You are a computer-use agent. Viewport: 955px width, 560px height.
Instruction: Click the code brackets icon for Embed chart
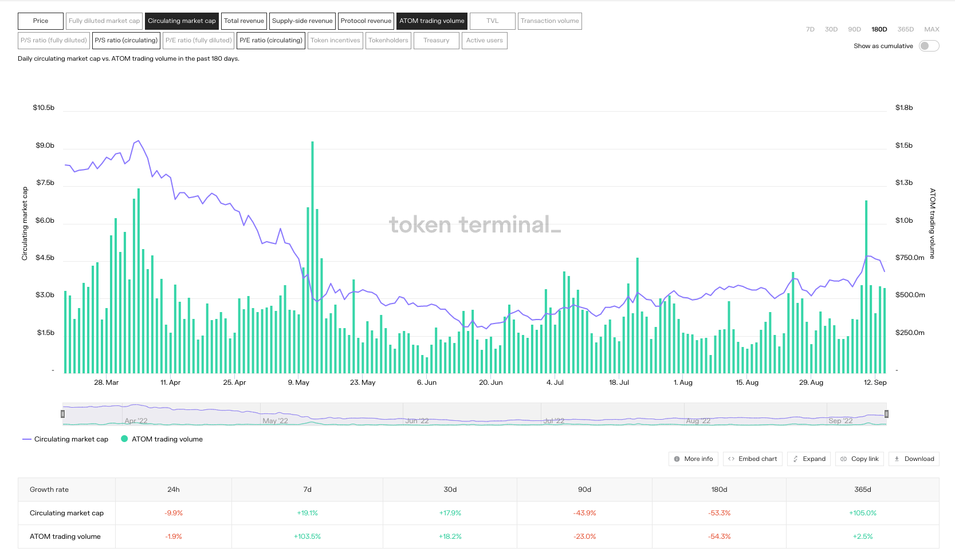731,459
